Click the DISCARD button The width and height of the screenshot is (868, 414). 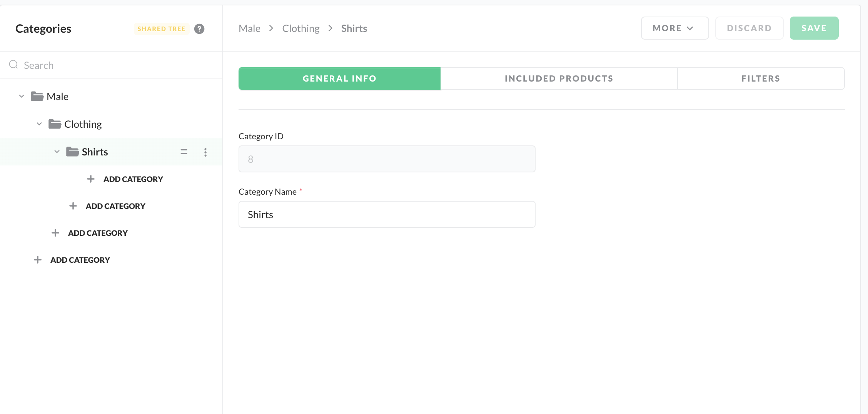pos(749,28)
